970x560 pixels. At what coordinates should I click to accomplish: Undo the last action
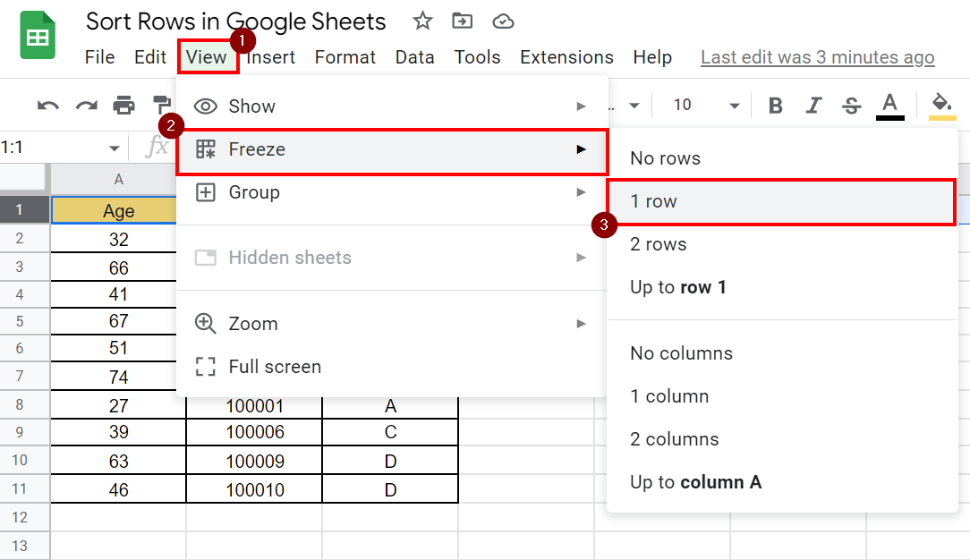(47, 106)
